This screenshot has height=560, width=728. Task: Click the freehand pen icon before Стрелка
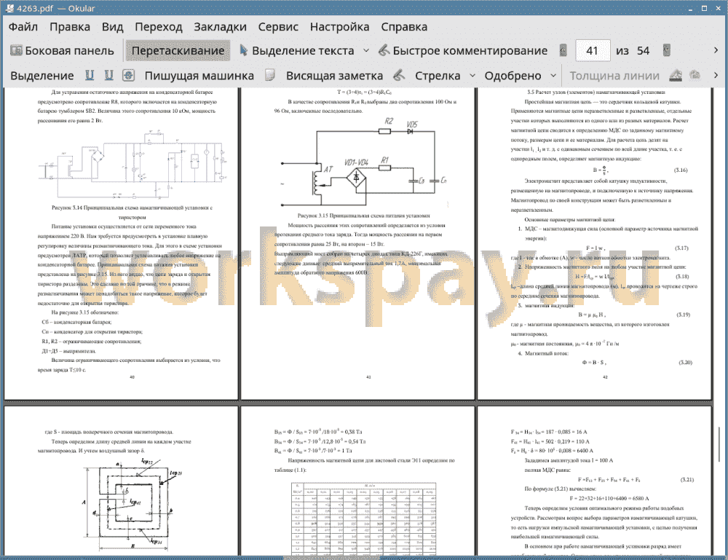399,75
